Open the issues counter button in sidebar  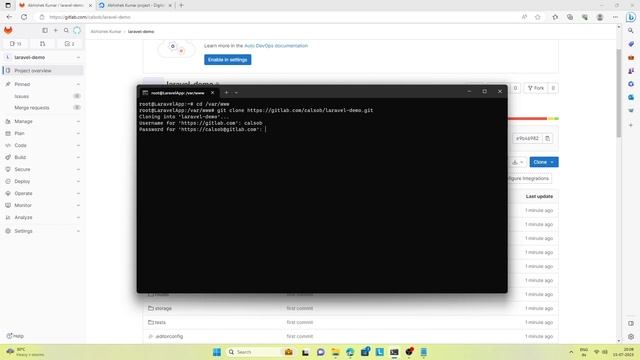coord(16,44)
